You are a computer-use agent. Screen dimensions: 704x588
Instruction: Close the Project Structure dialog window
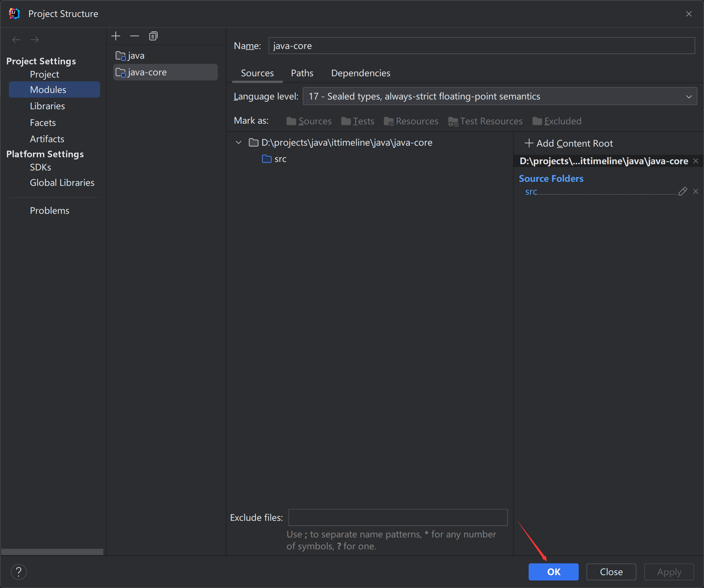pos(689,14)
